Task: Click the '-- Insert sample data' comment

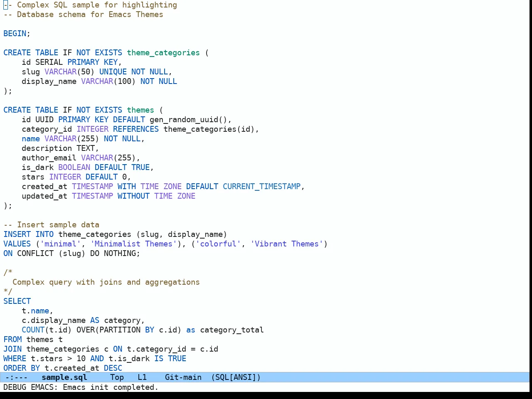Action: pos(51,225)
